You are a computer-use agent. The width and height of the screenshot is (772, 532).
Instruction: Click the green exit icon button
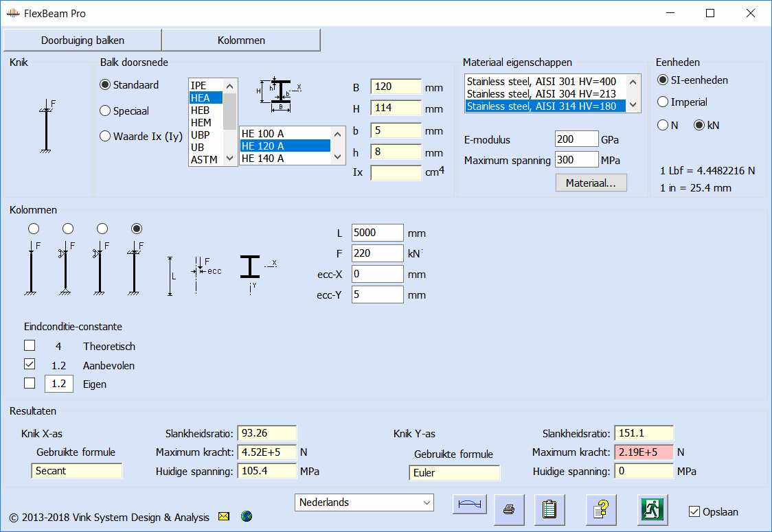click(x=652, y=510)
